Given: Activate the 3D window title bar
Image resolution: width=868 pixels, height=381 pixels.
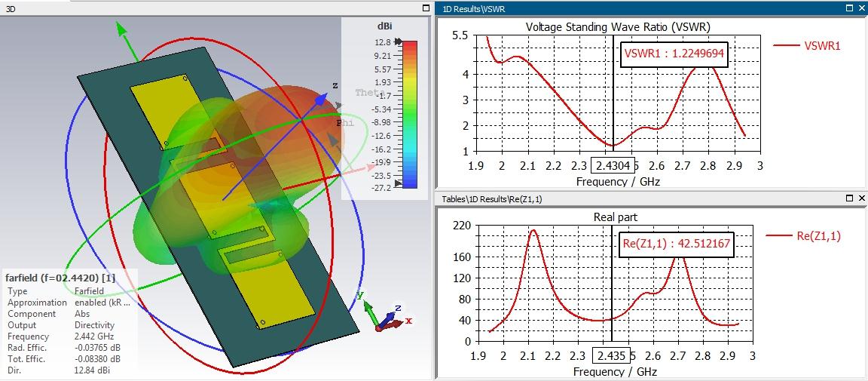Looking at the screenshot, I should tap(215, 8).
